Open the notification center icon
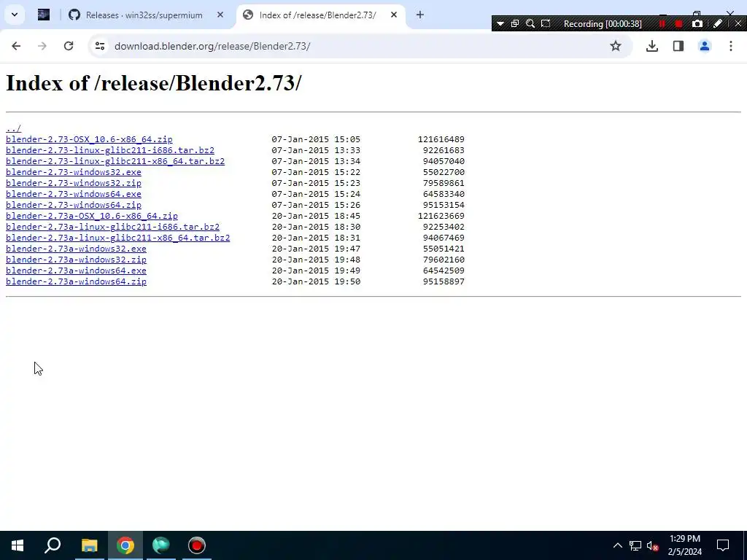Viewport: 747px width, 560px height. 723,545
